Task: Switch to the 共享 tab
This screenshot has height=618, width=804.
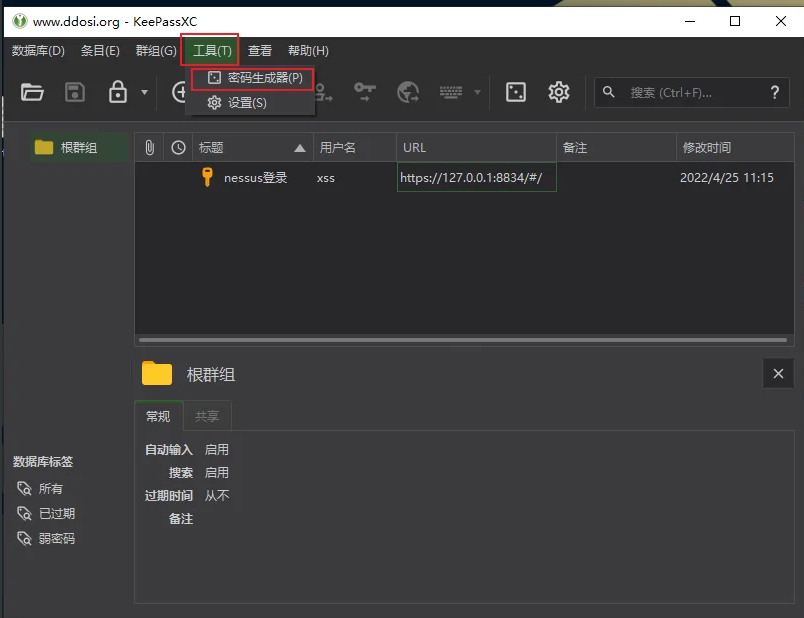Action: click(207, 416)
